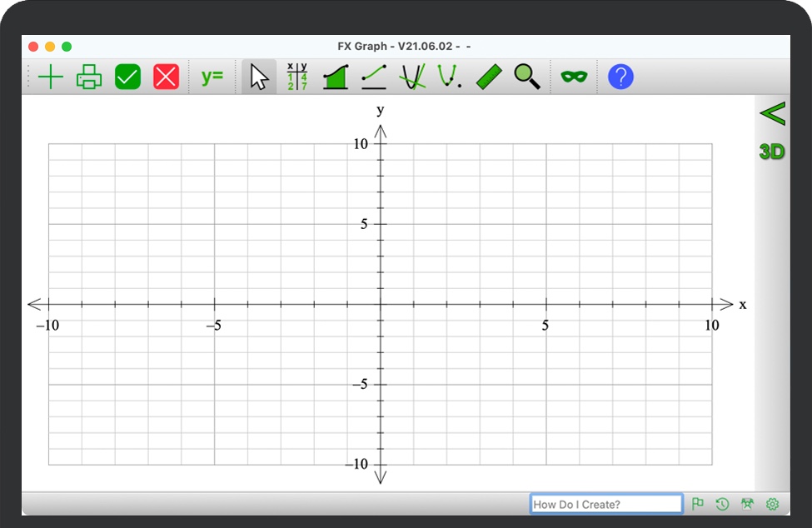Open the y= function entry

[x=212, y=77]
